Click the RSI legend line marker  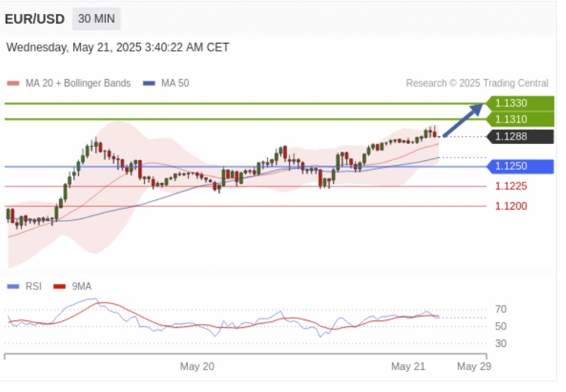pos(13,286)
